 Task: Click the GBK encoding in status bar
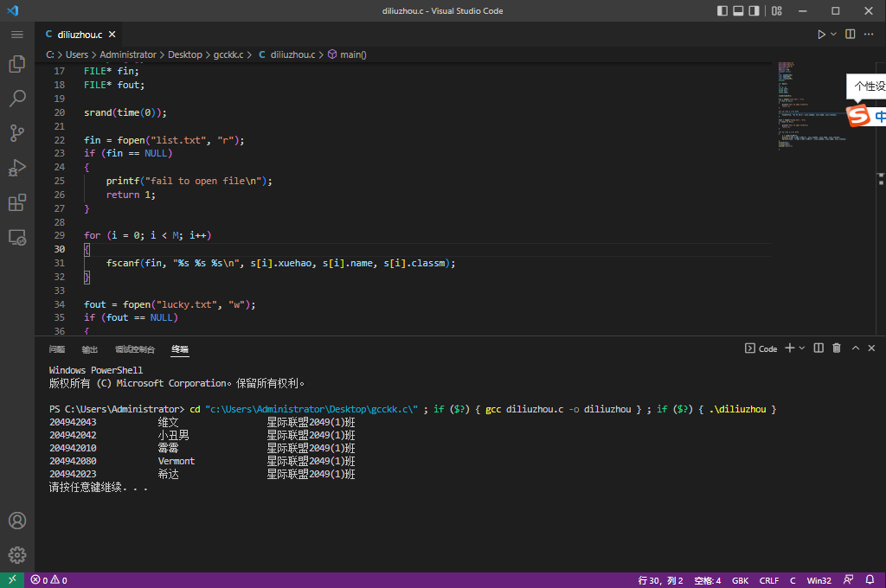click(x=741, y=580)
